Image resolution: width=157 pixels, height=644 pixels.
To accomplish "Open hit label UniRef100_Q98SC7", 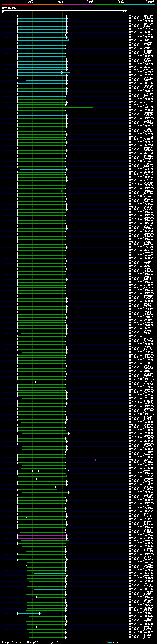I will [141, 142].
